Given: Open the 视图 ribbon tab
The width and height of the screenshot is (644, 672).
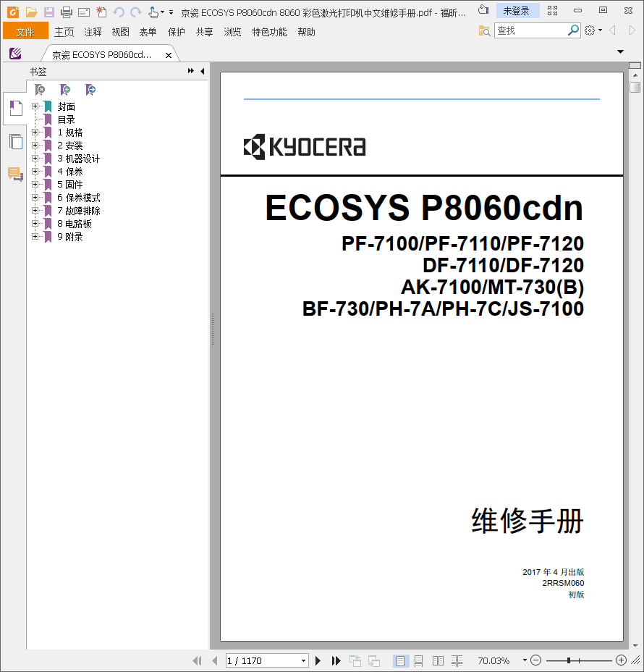Looking at the screenshot, I should [x=121, y=32].
